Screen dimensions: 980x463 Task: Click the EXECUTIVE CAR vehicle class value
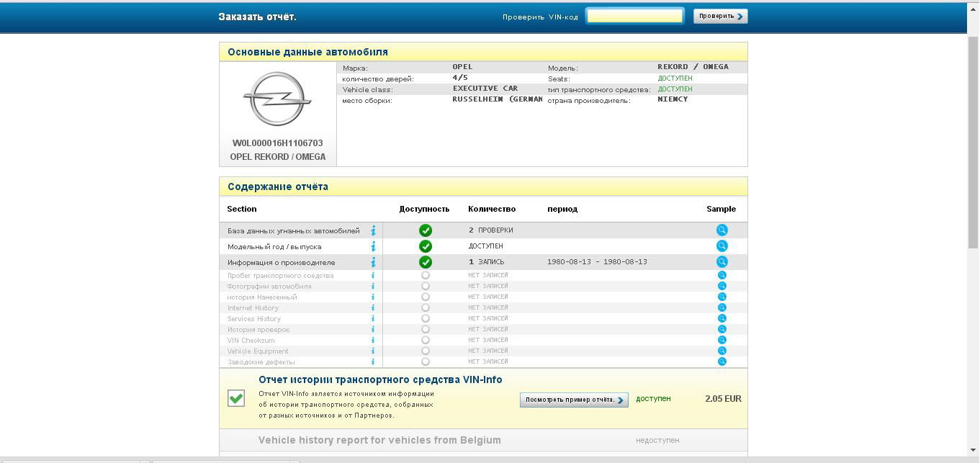point(485,89)
